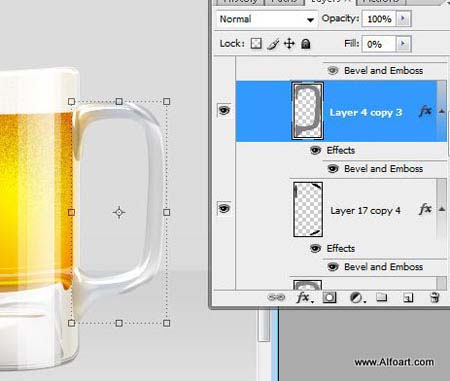Create new fill or adjustment layer
450x381 pixels.
coord(357,298)
